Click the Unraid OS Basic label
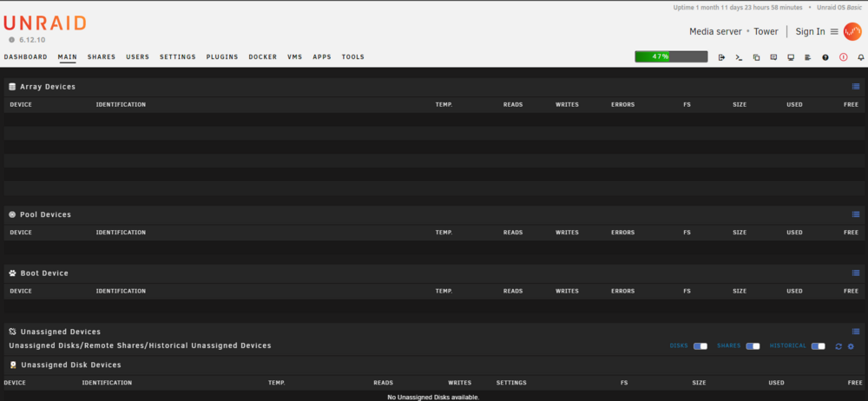Image resolution: width=868 pixels, height=401 pixels. pos(839,8)
